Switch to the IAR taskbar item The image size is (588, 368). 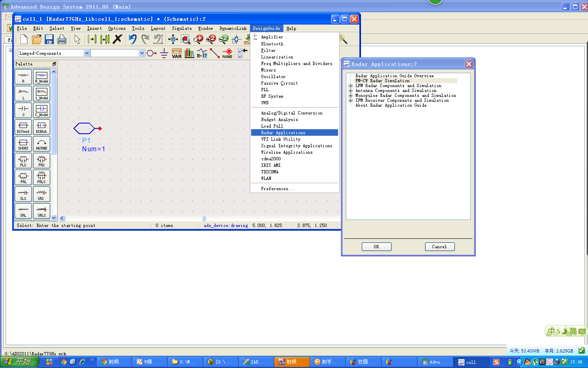(x=256, y=362)
